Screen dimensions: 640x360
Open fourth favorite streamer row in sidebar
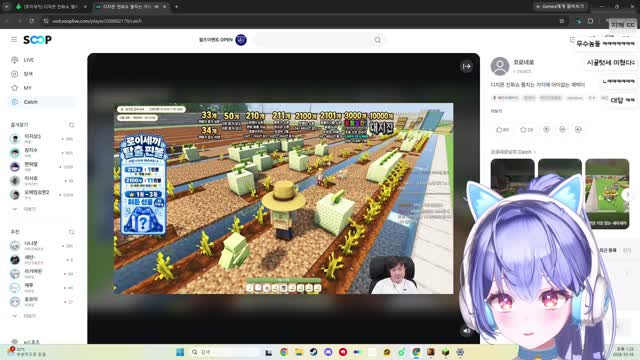click(x=42, y=180)
